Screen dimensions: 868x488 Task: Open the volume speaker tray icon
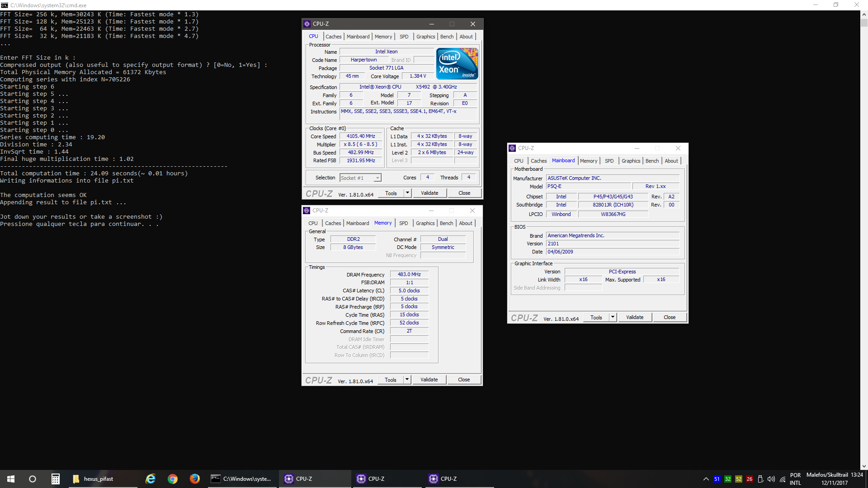pos(771,479)
